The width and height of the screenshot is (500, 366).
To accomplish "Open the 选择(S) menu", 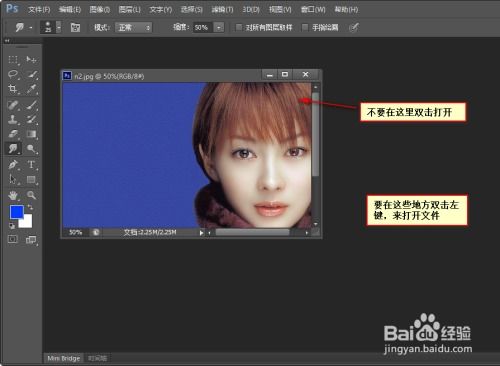I will (x=192, y=9).
